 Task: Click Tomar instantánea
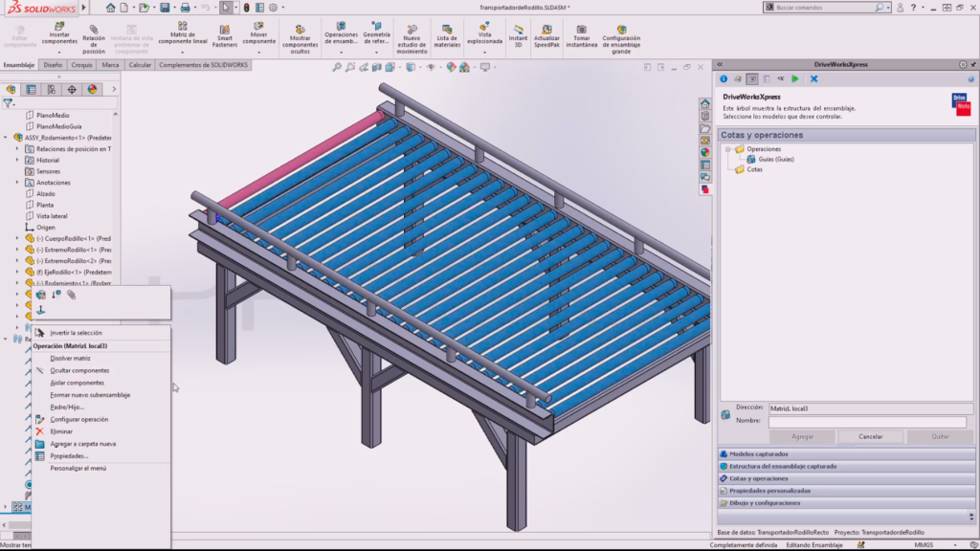582,37
